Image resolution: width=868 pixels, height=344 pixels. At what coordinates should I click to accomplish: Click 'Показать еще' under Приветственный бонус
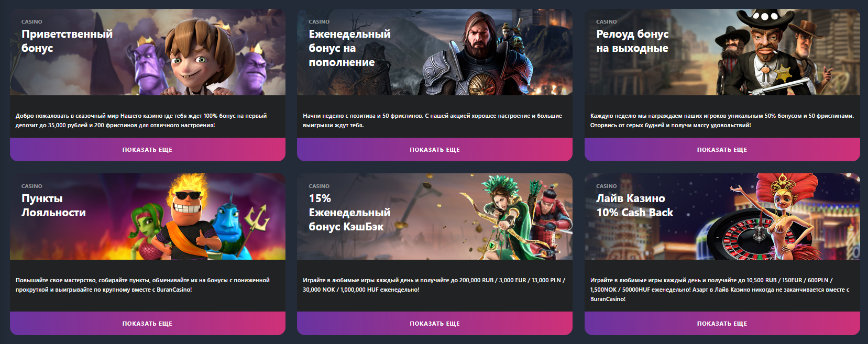147,150
